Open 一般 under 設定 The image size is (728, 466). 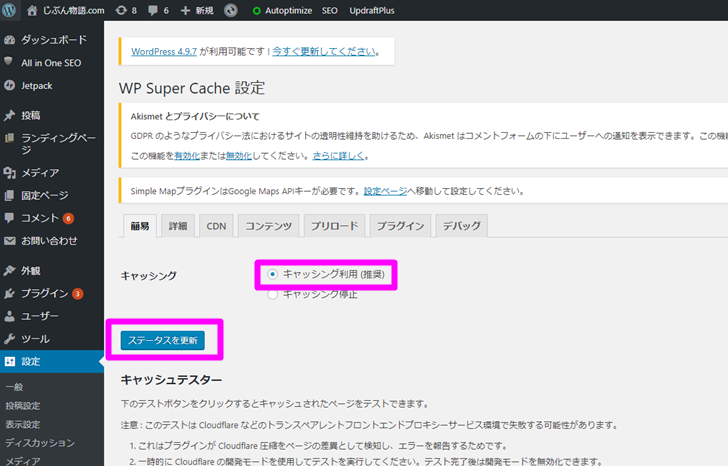(x=14, y=387)
